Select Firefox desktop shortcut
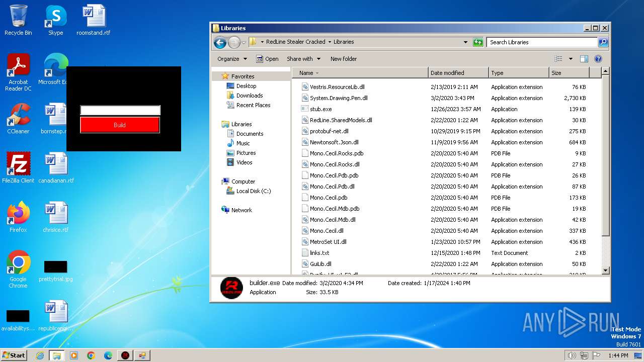 18,217
